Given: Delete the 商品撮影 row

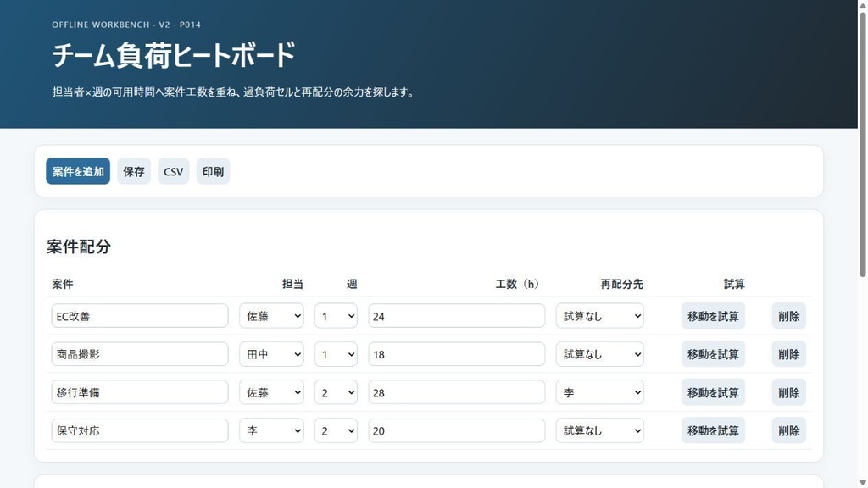Looking at the screenshot, I should 789,354.
